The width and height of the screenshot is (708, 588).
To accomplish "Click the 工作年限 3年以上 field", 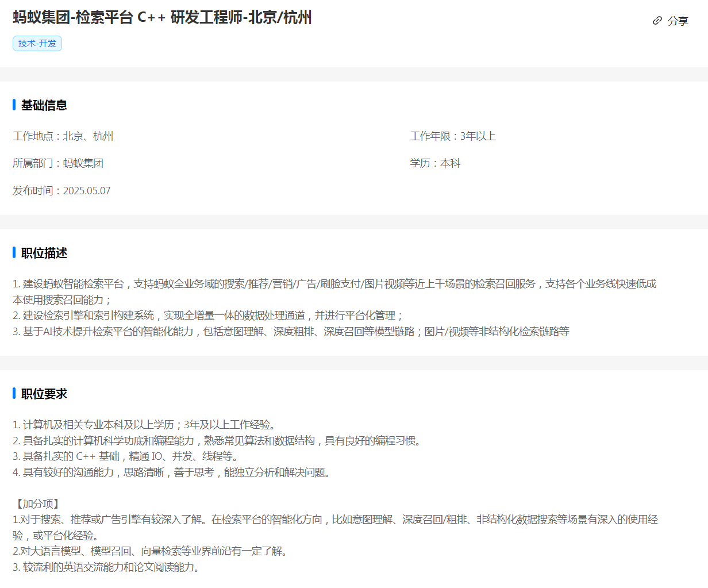I will tap(453, 136).
